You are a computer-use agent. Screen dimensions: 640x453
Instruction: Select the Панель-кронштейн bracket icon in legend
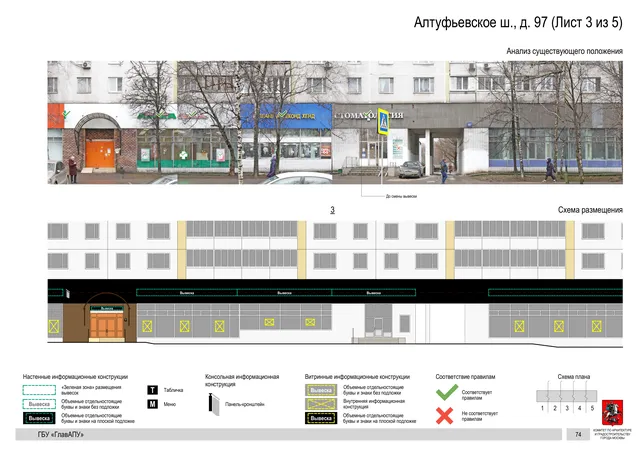pyautogui.click(x=213, y=404)
